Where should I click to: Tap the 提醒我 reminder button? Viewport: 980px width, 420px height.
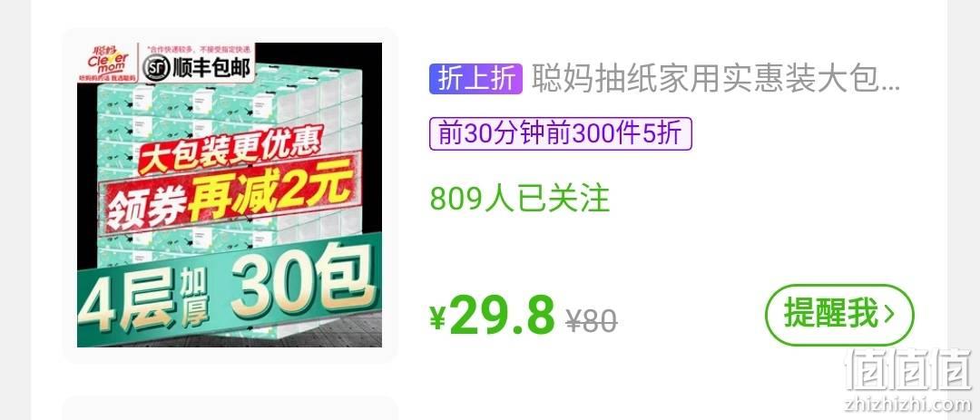point(838,315)
